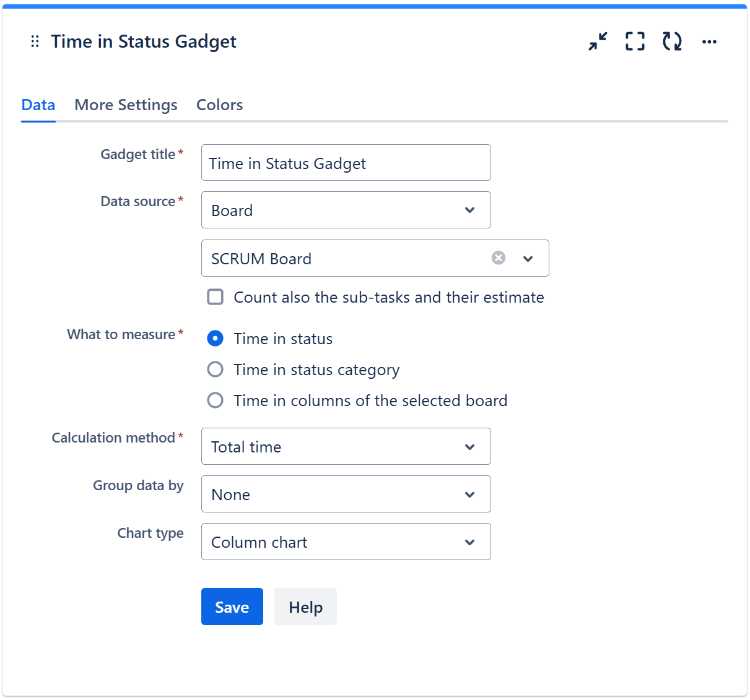
Task: Expand the SCRUM Board selector
Action: 528,259
